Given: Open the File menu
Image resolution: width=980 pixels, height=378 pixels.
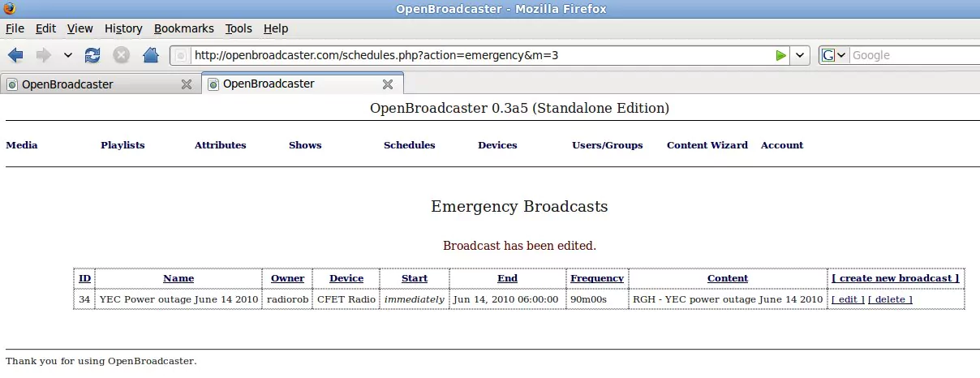Looking at the screenshot, I should point(15,28).
